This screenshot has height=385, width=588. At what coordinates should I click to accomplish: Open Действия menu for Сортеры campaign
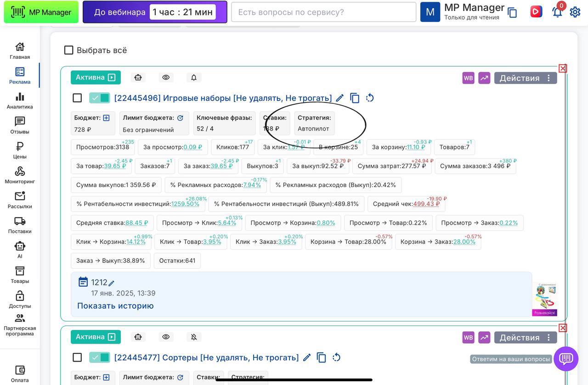point(525,338)
